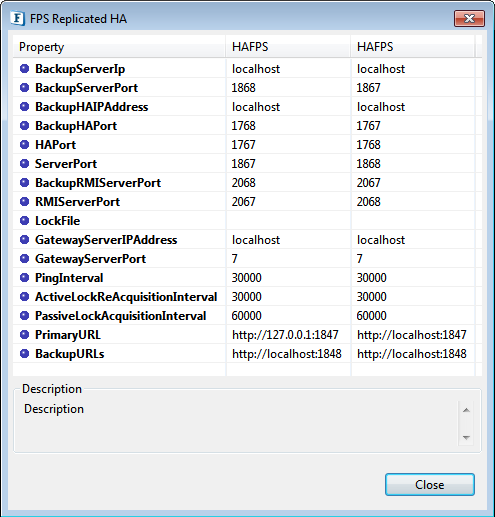Click the bullet icon beside BackupURLs
The image size is (495, 517).
pos(24,354)
